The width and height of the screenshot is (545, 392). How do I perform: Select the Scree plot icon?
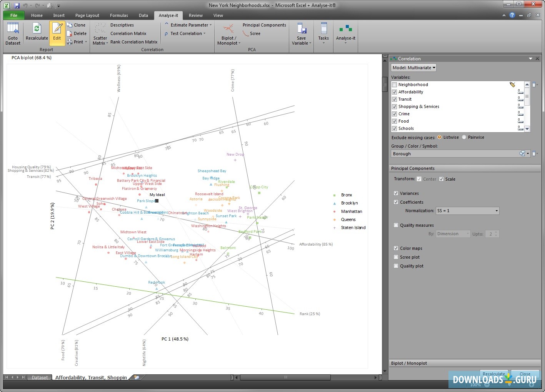396,257
